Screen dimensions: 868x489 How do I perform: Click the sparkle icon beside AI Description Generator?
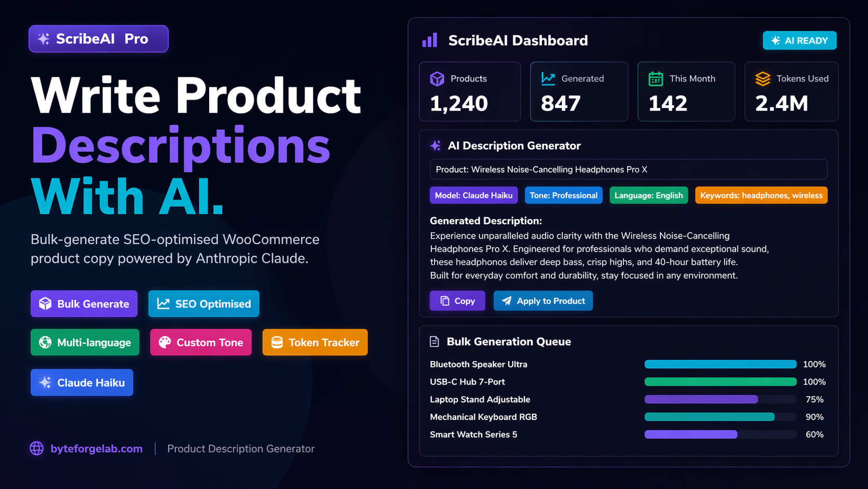click(x=436, y=146)
